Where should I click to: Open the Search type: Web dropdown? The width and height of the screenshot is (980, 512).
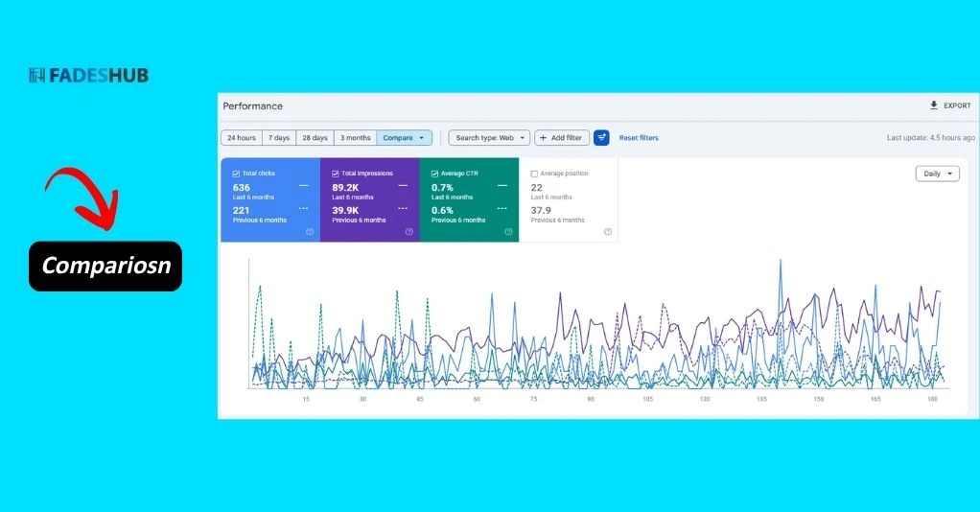pyautogui.click(x=489, y=138)
